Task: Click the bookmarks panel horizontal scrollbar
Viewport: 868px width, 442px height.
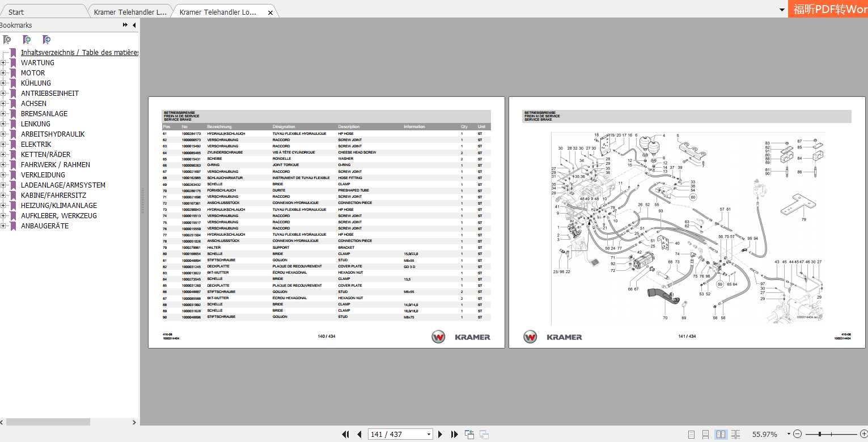Action: tap(48, 422)
